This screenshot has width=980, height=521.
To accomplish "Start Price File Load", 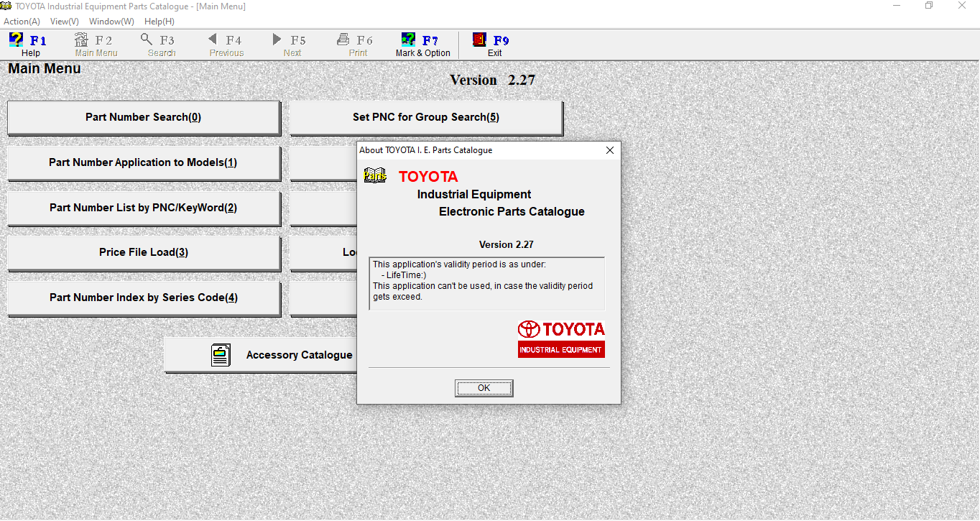I will coord(143,252).
